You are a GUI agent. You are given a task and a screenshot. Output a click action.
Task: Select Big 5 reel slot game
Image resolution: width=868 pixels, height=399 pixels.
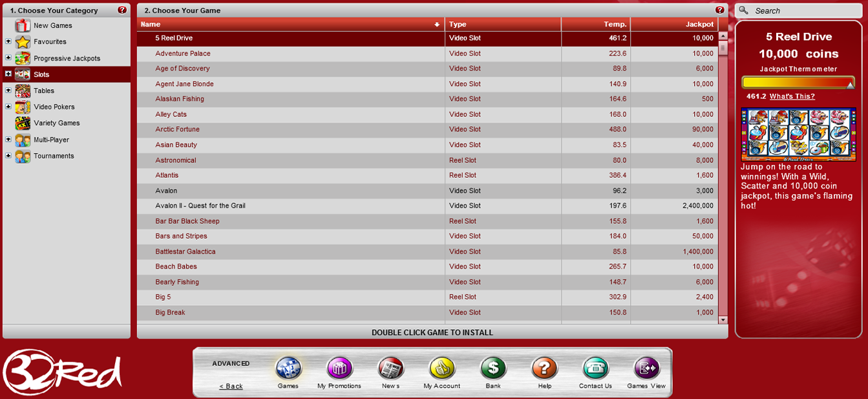(x=427, y=297)
